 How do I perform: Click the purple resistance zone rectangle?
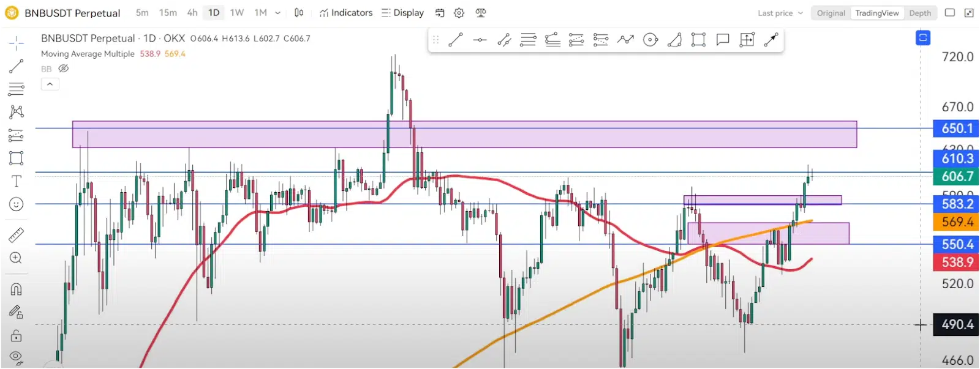pos(464,135)
